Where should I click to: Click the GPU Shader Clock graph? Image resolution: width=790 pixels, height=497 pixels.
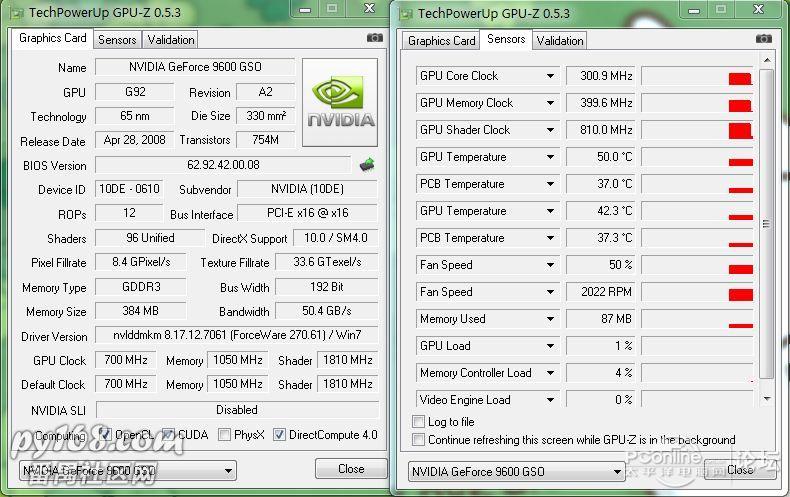coord(697,130)
